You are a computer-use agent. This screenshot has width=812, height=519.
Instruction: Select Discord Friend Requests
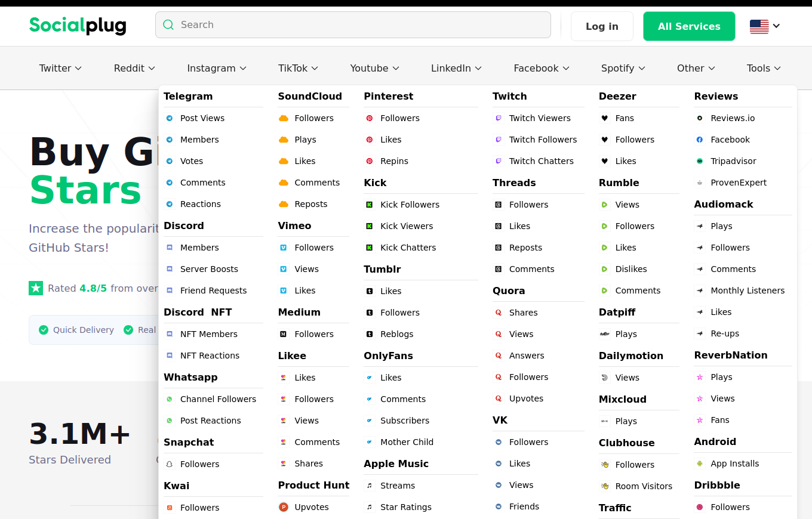(x=213, y=291)
